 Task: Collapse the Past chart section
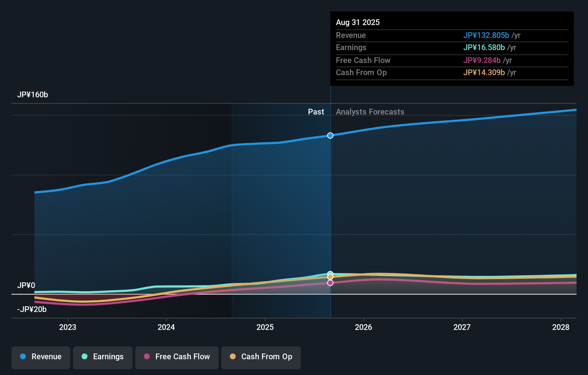316,112
